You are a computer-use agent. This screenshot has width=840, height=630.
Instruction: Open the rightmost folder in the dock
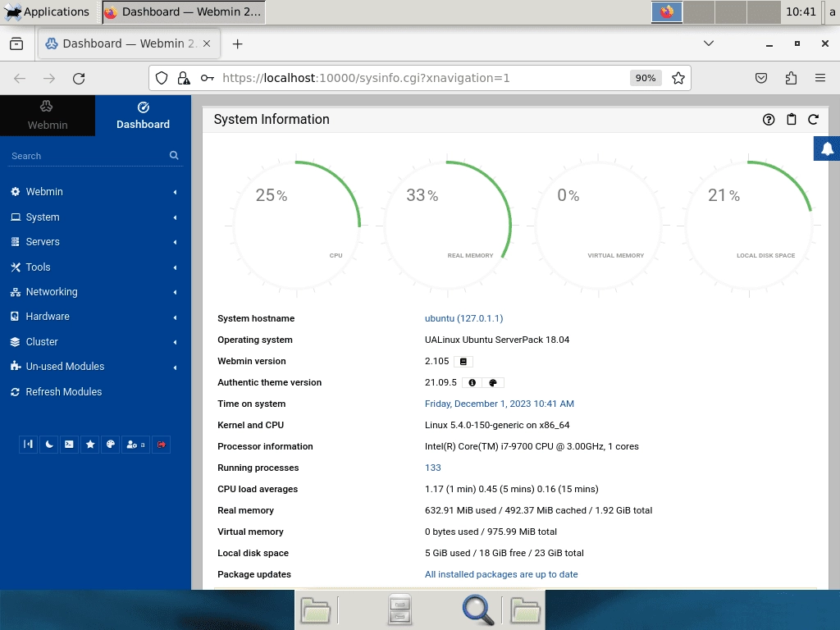(525, 610)
